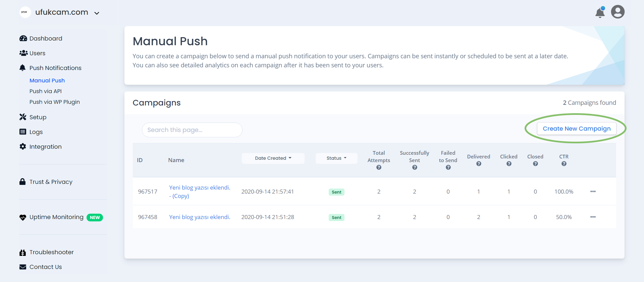Open the user account avatar menu
The height and width of the screenshot is (282, 644).
pos(618,12)
